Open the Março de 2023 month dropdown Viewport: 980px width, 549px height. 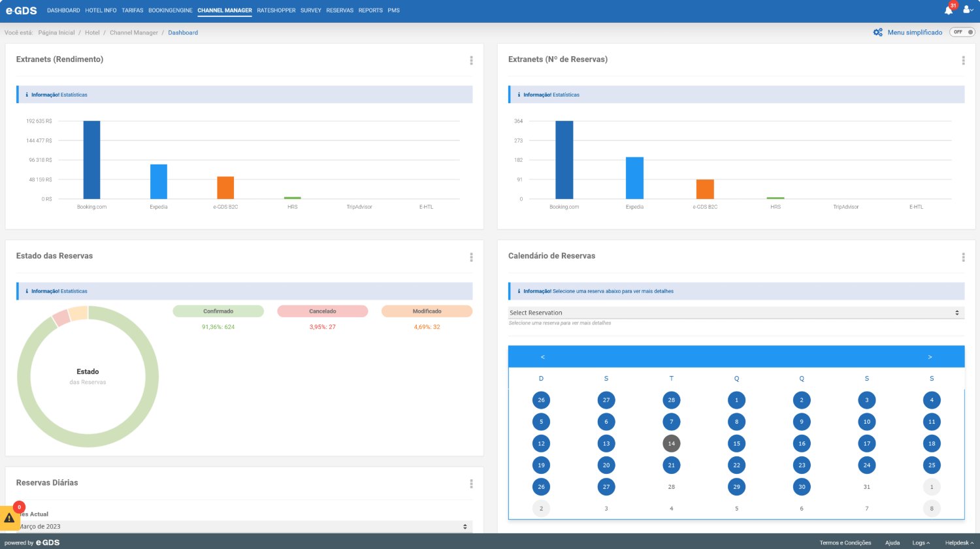[243, 526]
